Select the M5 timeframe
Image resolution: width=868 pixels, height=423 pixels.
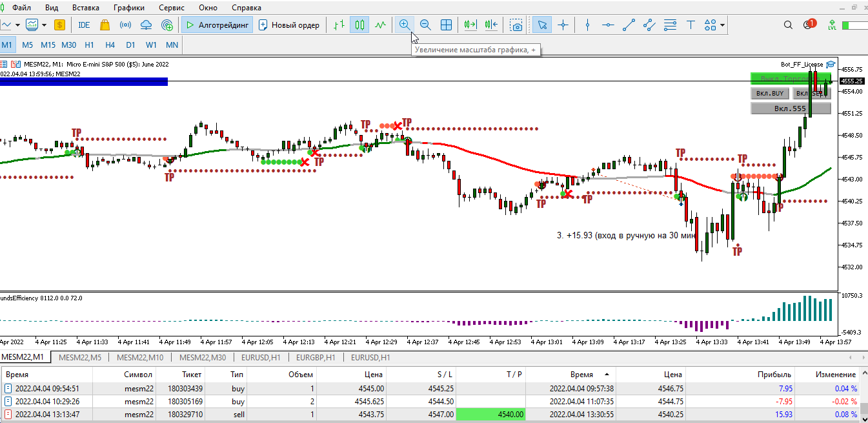(x=27, y=45)
